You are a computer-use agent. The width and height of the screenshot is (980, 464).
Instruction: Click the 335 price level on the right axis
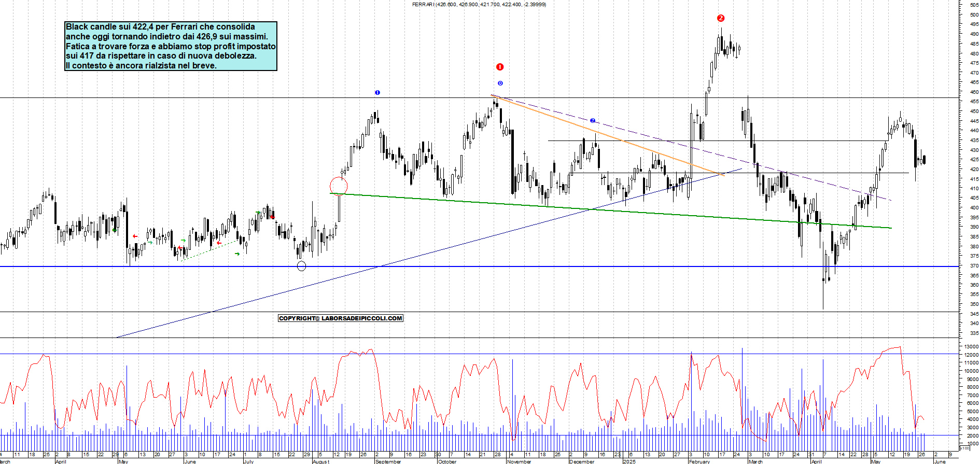click(x=974, y=333)
